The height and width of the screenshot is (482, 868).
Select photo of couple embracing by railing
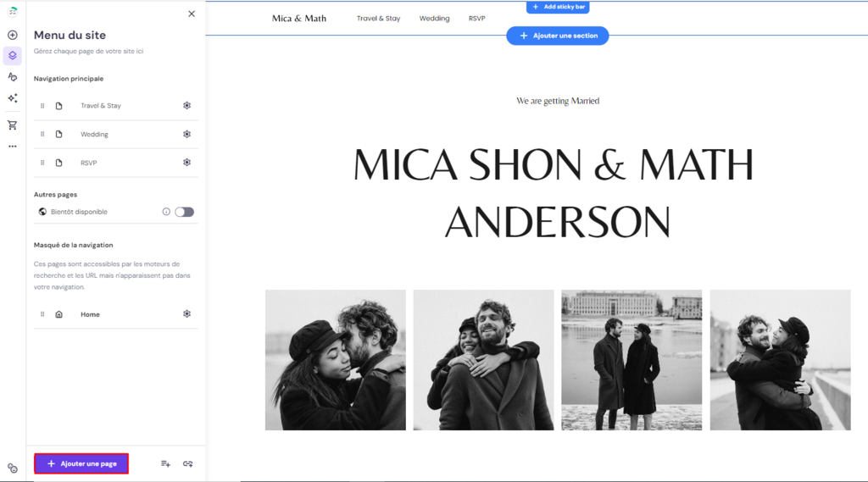[x=781, y=360]
